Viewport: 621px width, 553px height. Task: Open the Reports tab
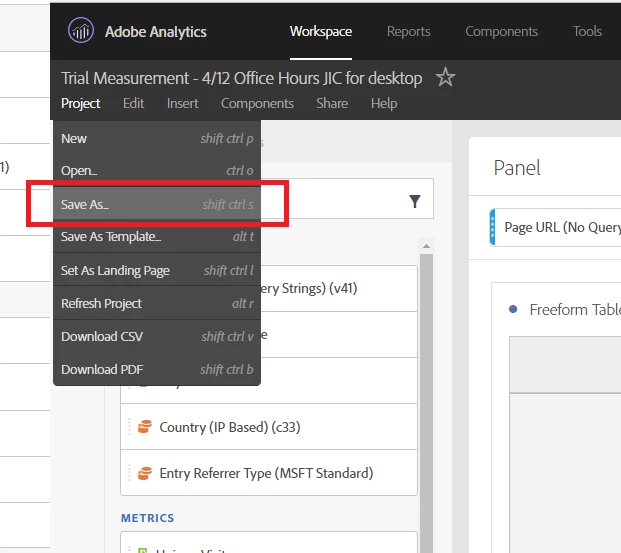pyautogui.click(x=408, y=31)
